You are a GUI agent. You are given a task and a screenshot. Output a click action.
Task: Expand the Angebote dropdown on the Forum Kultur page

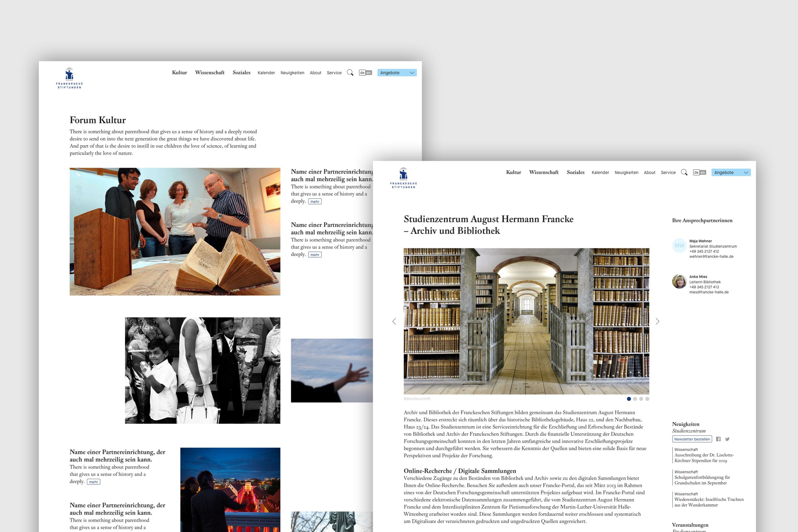397,73
